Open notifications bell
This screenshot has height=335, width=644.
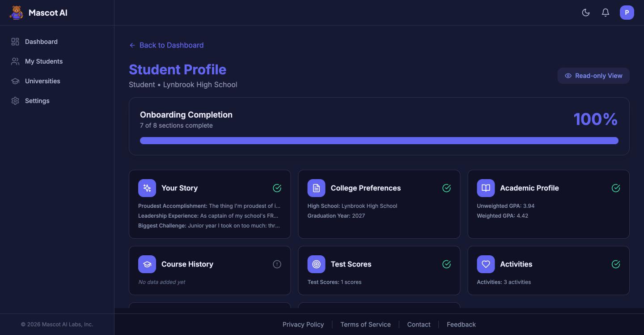(x=606, y=13)
